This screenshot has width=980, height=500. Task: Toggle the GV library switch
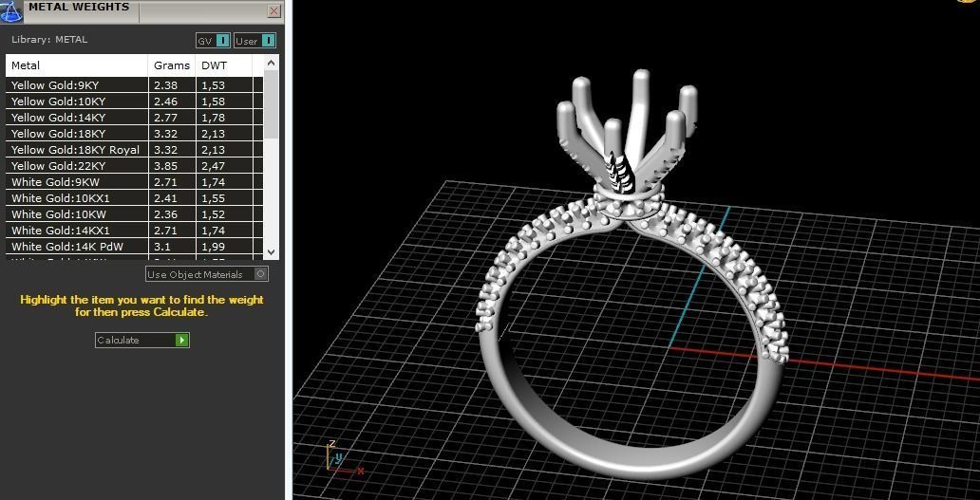pyautogui.click(x=213, y=41)
